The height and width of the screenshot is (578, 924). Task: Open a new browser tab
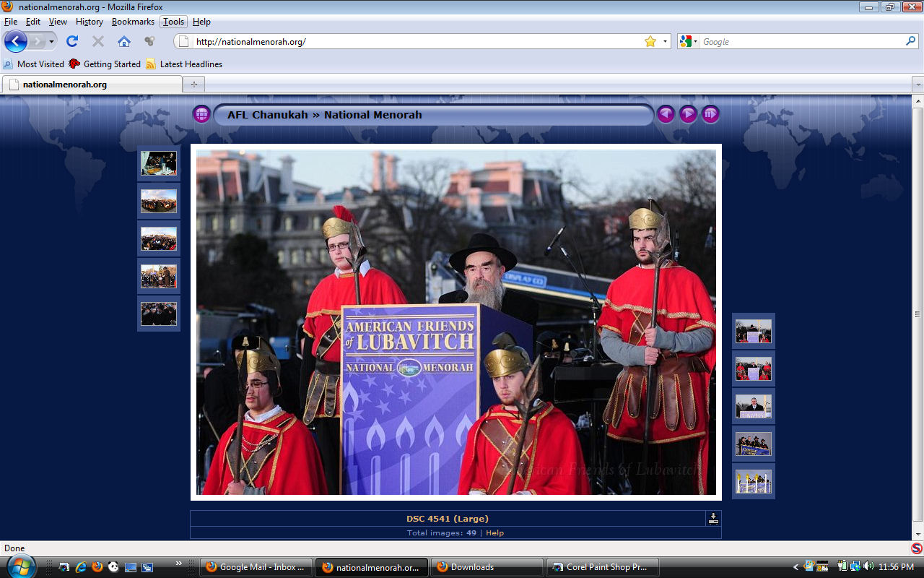click(193, 85)
